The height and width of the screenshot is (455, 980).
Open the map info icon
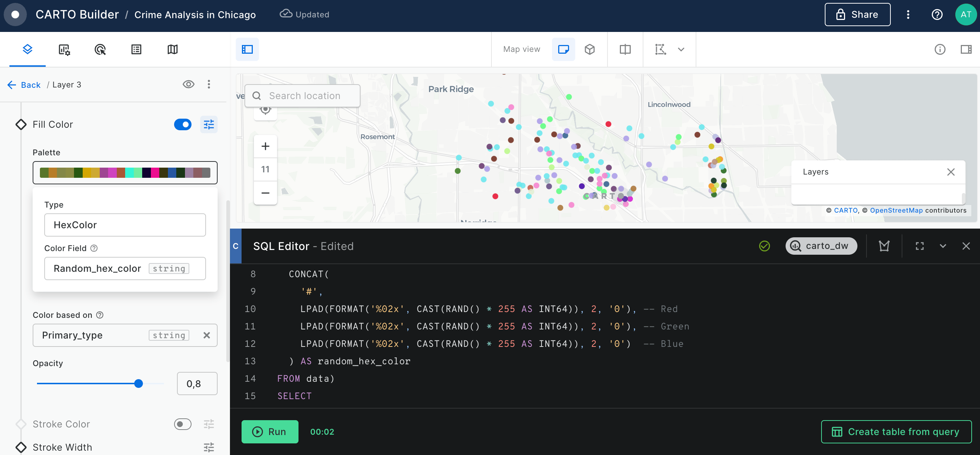(x=940, y=49)
